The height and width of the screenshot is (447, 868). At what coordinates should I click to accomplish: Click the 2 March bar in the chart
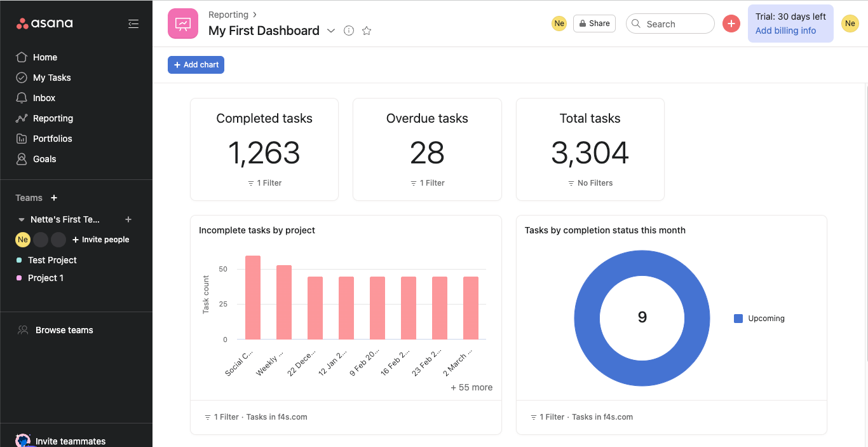[x=471, y=308]
